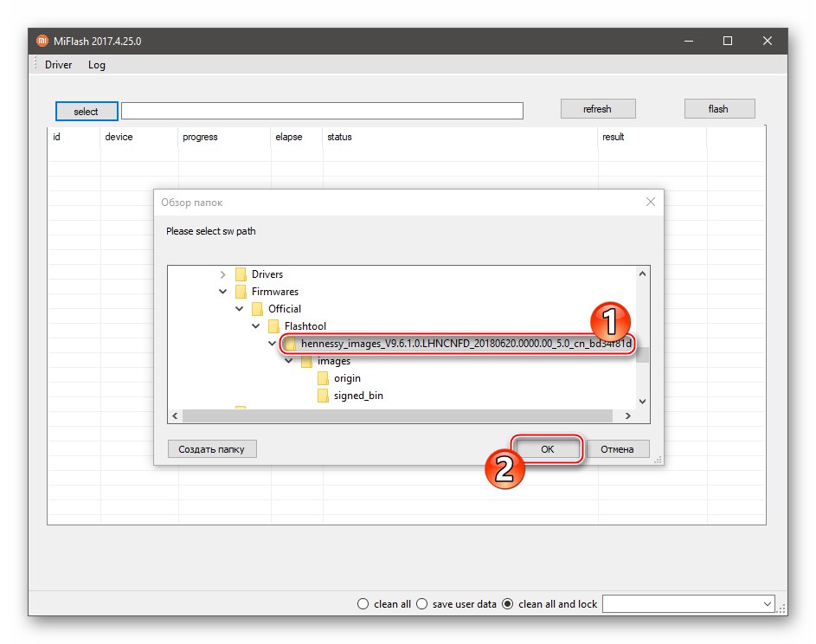Click the vertical scrollbar thumb in the tree

643,355
